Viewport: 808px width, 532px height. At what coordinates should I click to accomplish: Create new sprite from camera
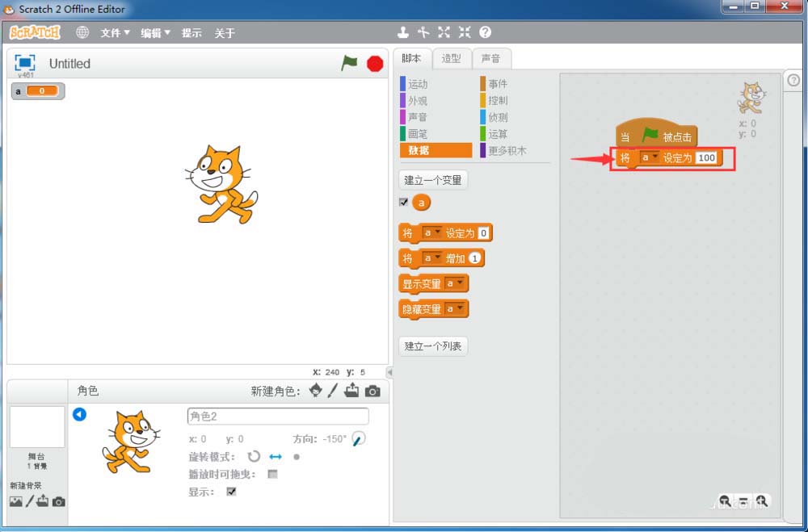tap(372, 392)
